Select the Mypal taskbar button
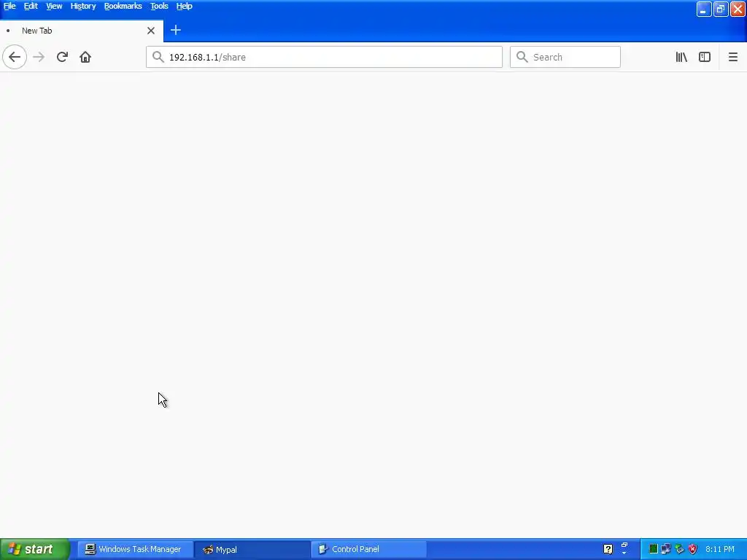Viewport: 747px width, 560px height. click(x=252, y=550)
